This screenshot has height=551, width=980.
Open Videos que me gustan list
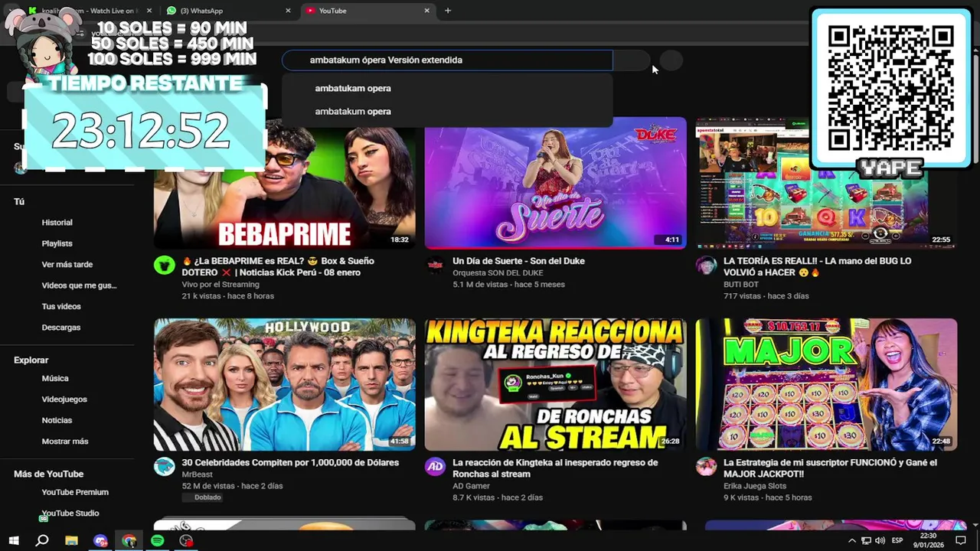click(x=79, y=285)
